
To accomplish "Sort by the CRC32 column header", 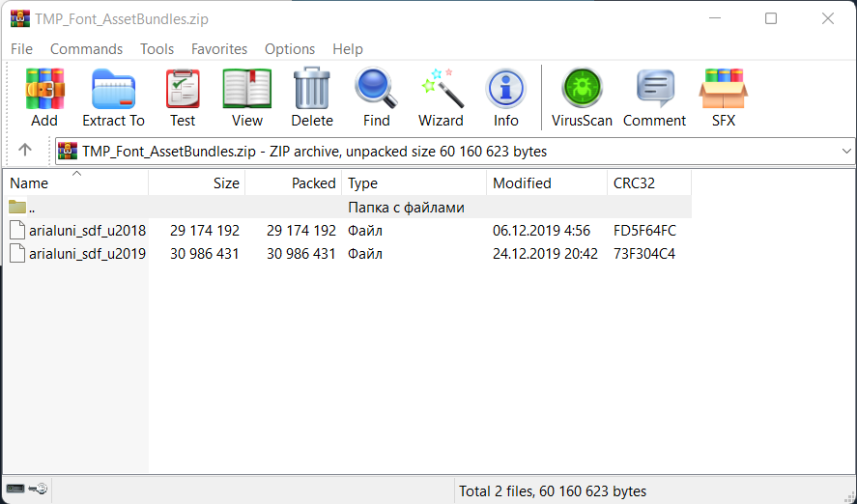I will pyautogui.click(x=648, y=182).
